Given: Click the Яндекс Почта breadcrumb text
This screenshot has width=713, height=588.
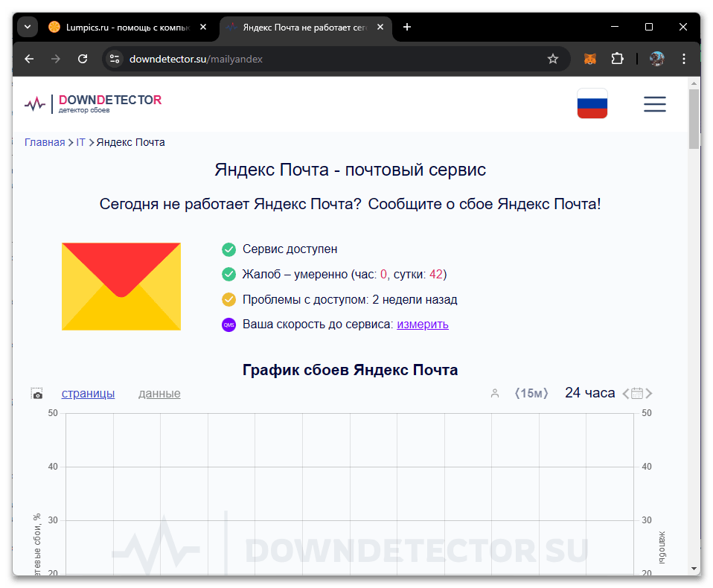Looking at the screenshot, I should [x=130, y=142].
